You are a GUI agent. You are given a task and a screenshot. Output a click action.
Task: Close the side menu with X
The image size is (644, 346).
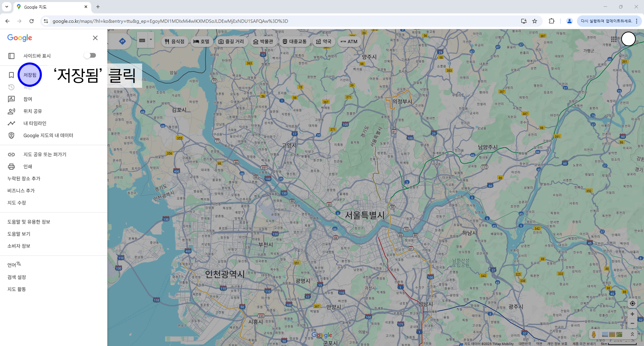[x=95, y=38]
